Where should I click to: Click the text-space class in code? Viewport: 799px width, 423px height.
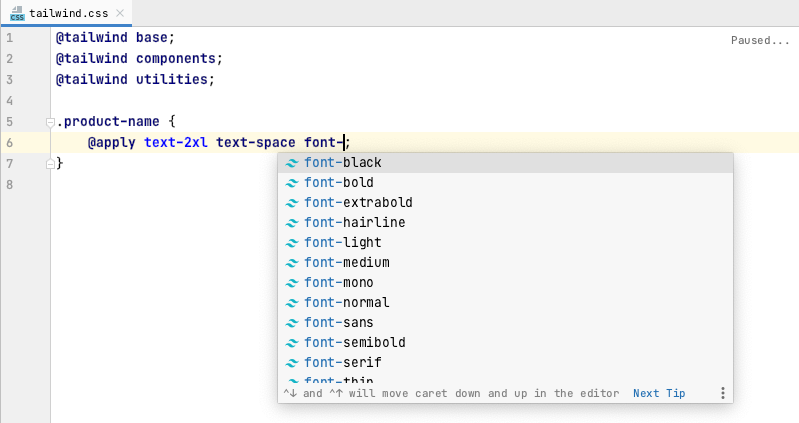256,143
